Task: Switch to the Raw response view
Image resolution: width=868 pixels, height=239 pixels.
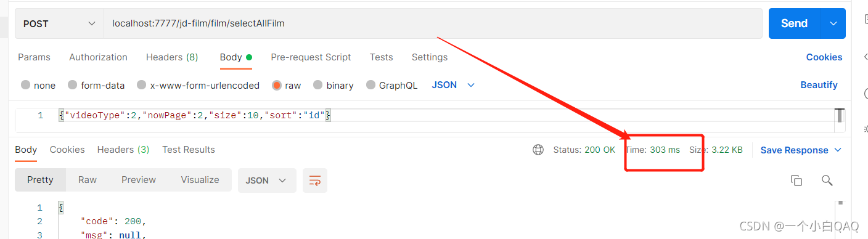Action: pos(88,180)
